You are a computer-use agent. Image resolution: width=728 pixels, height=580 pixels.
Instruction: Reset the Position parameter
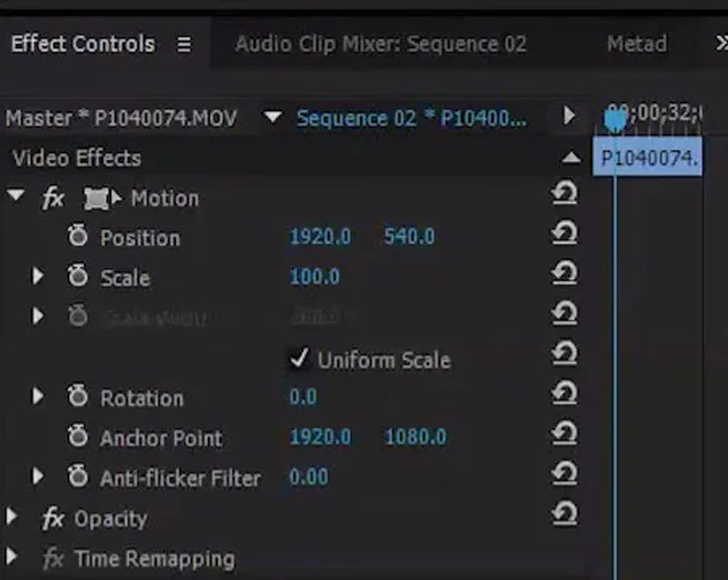[564, 233]
